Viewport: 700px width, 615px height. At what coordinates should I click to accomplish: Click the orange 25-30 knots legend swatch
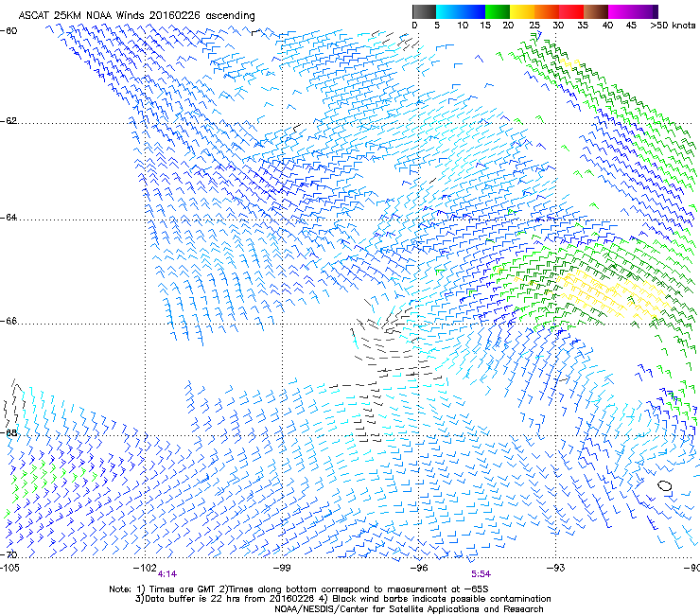tap(547, 11)
